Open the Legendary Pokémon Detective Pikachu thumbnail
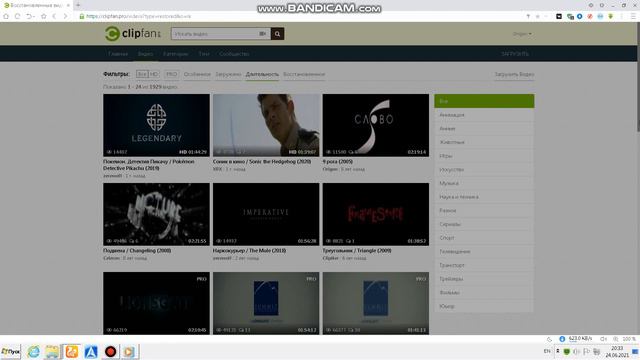 coord(156,125)
